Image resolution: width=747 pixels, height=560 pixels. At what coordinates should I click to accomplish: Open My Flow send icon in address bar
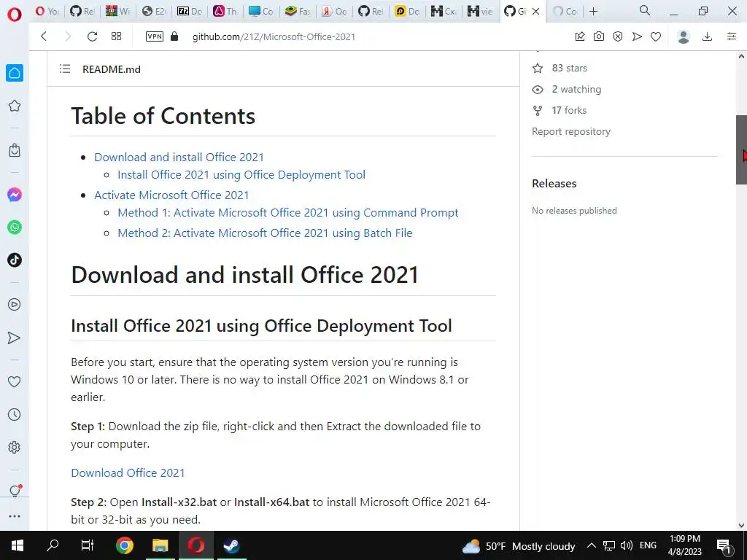(x=637, y=36)
